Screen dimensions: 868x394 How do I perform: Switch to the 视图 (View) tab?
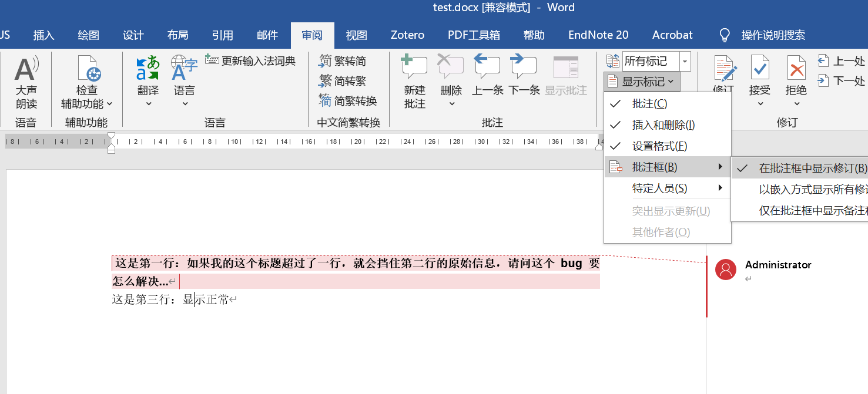357,35
